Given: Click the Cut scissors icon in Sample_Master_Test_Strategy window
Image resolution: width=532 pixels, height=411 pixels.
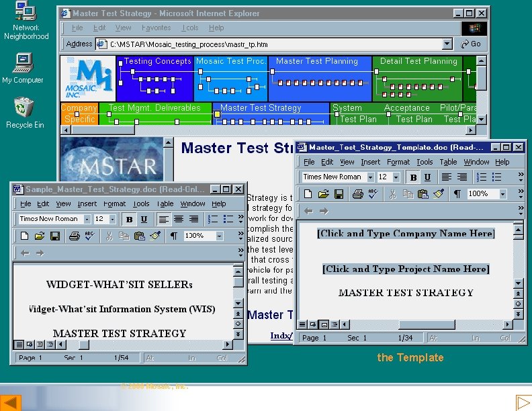Looking at the screenshot, I should [109, 236].
